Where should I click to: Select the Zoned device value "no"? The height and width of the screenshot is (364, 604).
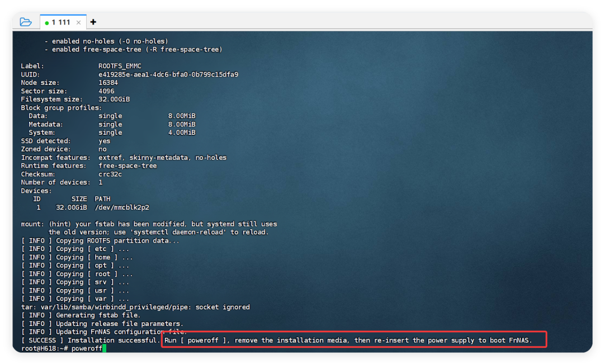pos(102,149)
